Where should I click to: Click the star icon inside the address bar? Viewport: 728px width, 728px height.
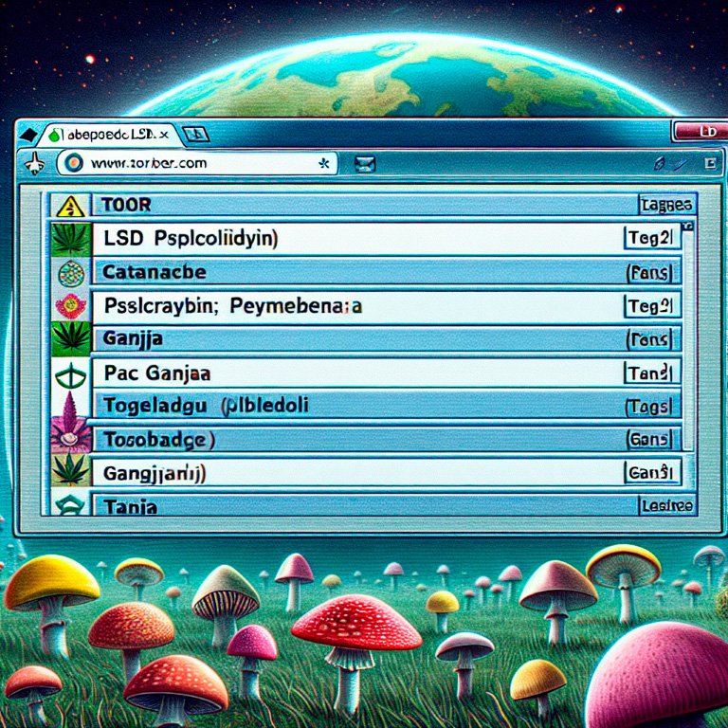324,163
